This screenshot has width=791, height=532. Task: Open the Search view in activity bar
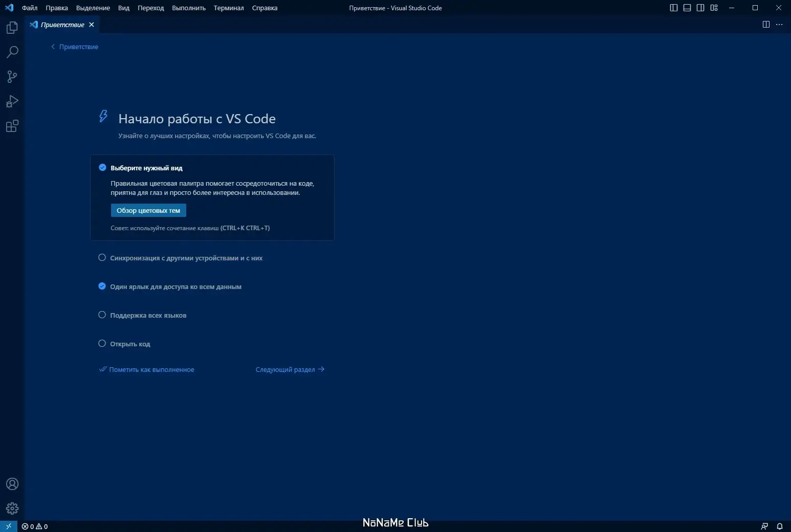(12, 52)
